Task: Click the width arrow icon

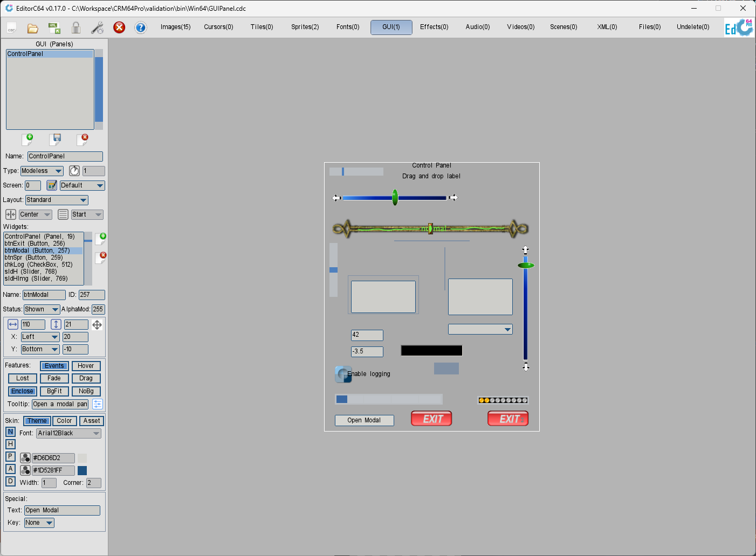Action: (x=13, y=324)
